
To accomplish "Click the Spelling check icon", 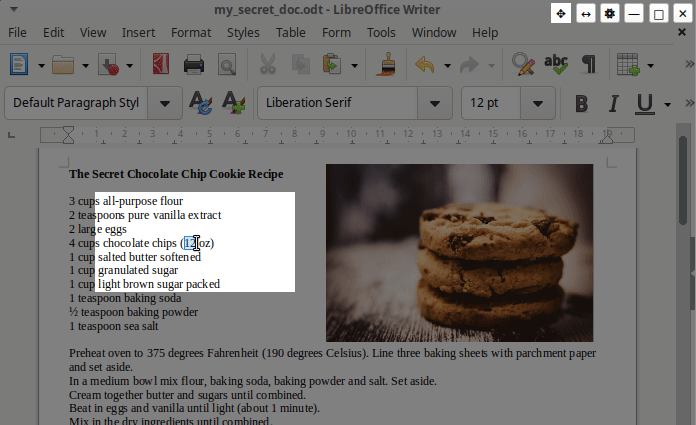I will coord(555,66).
